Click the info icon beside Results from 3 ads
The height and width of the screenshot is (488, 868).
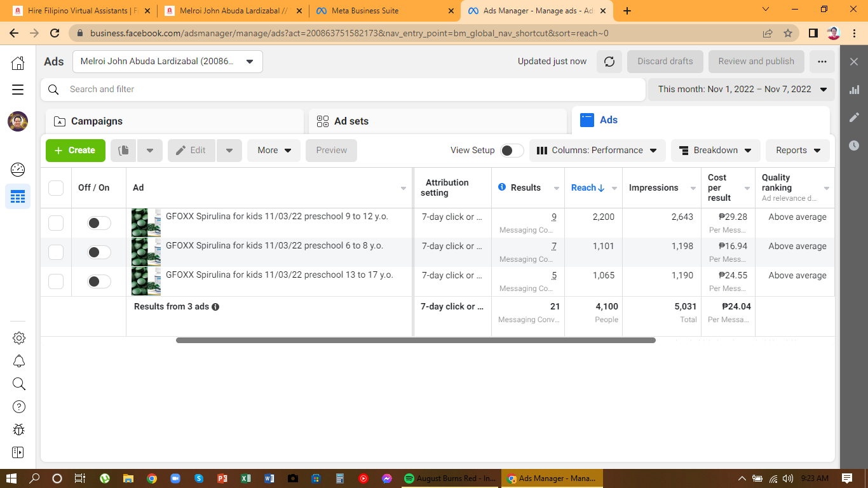click(215, 307)
